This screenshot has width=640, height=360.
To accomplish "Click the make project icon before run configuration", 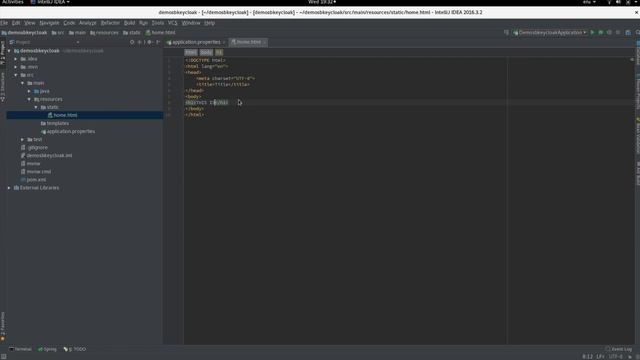I will click(506, 33).
